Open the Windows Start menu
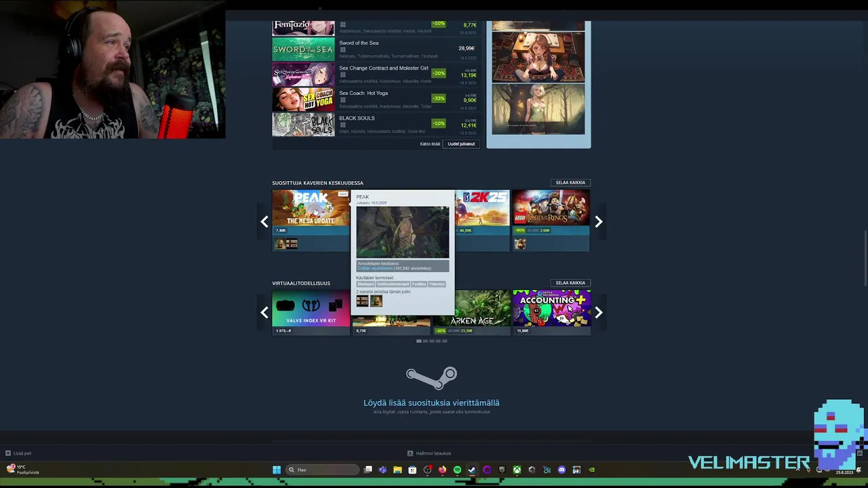Viewport: 868px width, 488px height. [277, 470]
